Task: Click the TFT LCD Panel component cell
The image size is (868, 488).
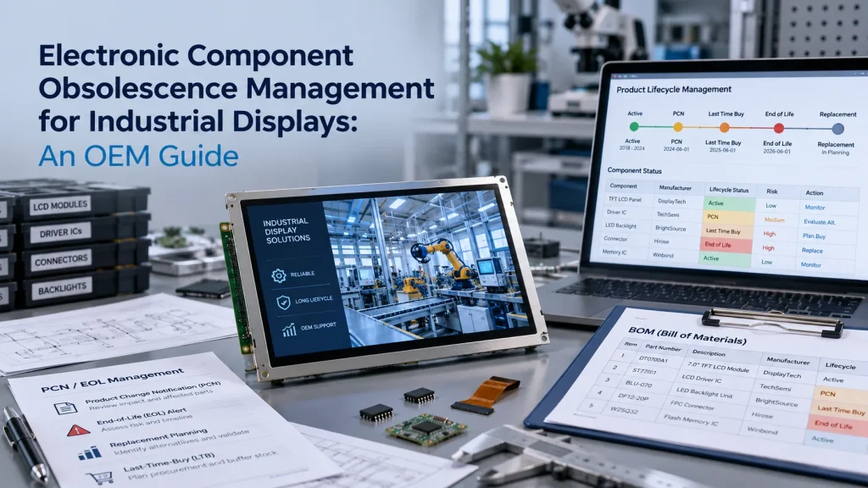Action: tap(625, 199)
